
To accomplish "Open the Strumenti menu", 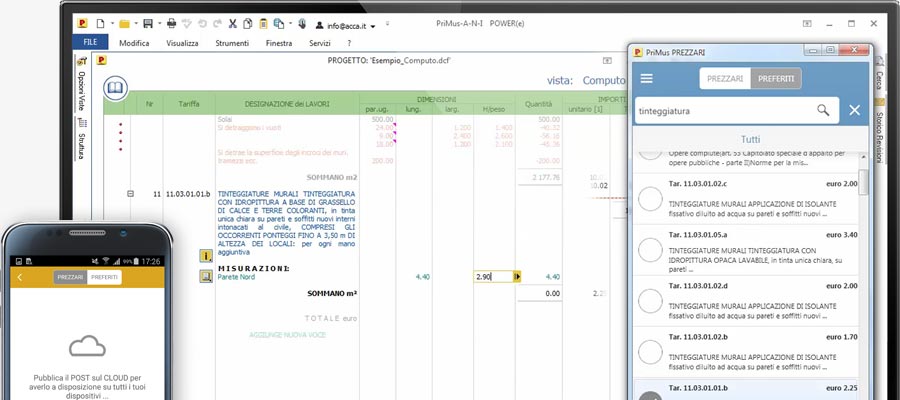I will tap(232, 43).
